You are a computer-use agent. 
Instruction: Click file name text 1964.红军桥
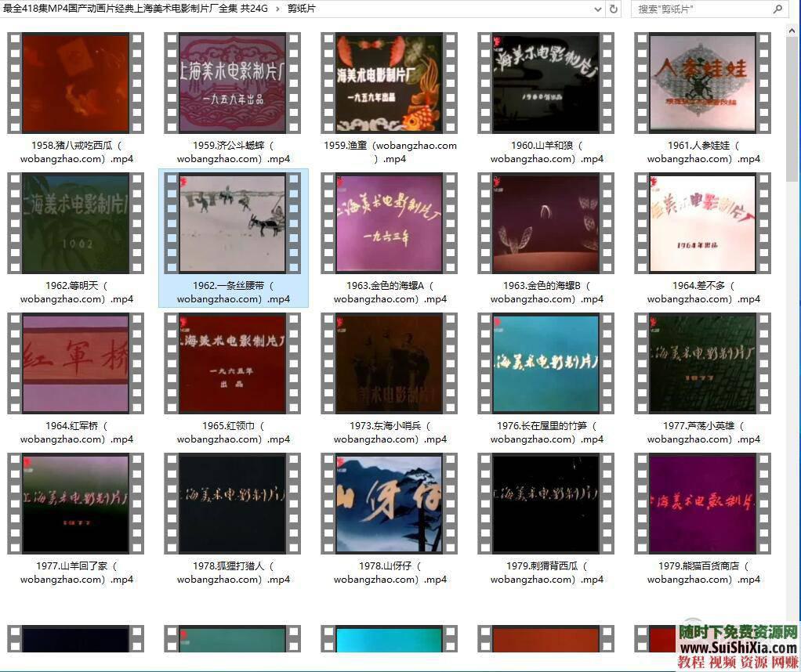(x=77, y=432)
